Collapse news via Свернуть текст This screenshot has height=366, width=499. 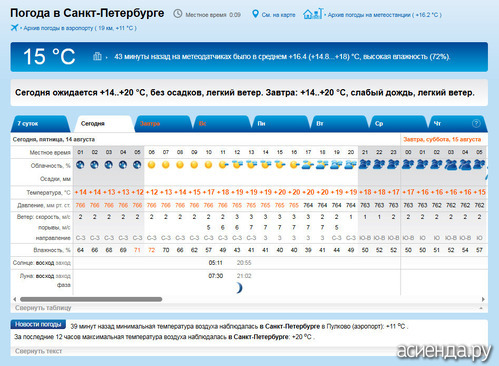click(38, 351)
